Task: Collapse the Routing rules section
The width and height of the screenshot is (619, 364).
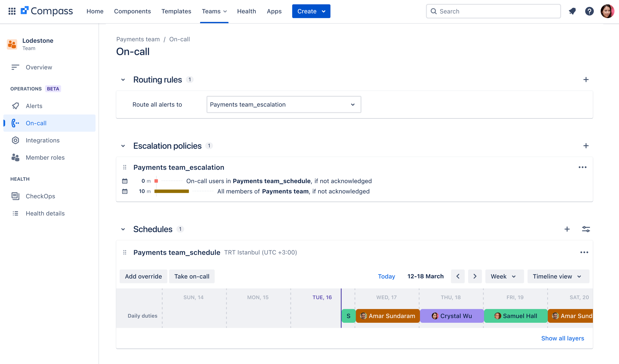Action: click(123, 80)
